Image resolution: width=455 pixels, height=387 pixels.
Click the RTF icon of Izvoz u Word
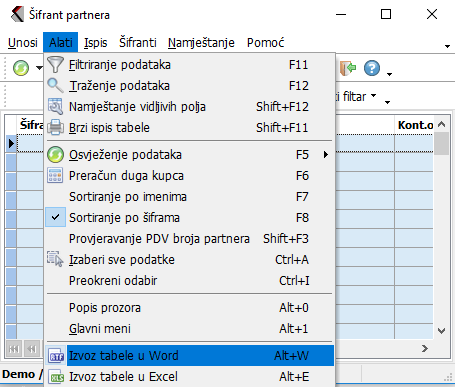pyautogui.click(x=56, y=356)
